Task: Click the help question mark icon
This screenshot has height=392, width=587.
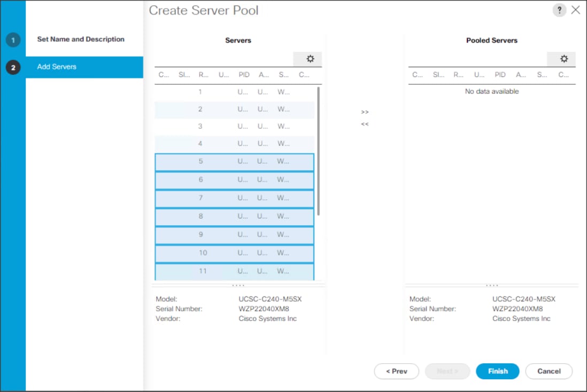Action: [559, 10]
